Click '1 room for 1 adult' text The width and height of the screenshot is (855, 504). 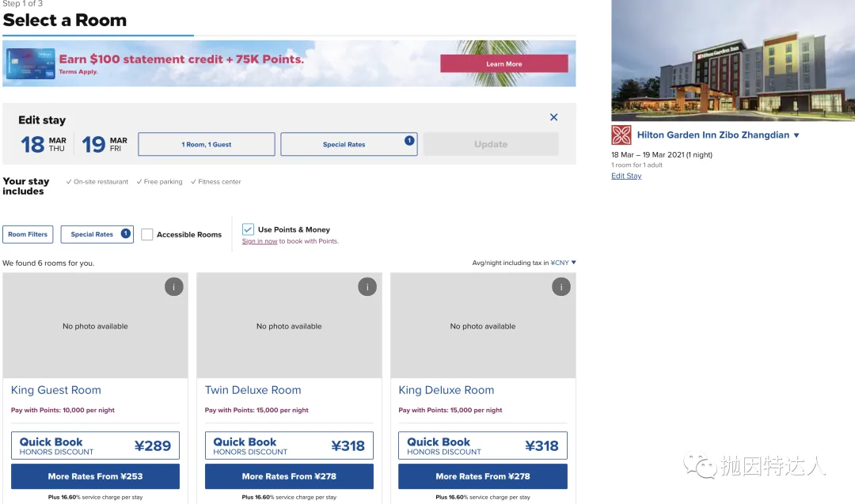point(636,165)
